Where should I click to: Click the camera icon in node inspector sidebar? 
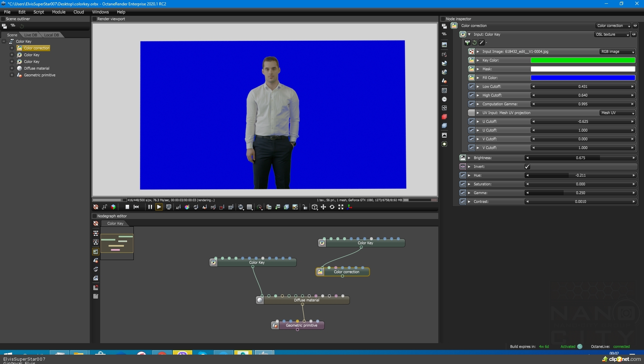point(444,54)
